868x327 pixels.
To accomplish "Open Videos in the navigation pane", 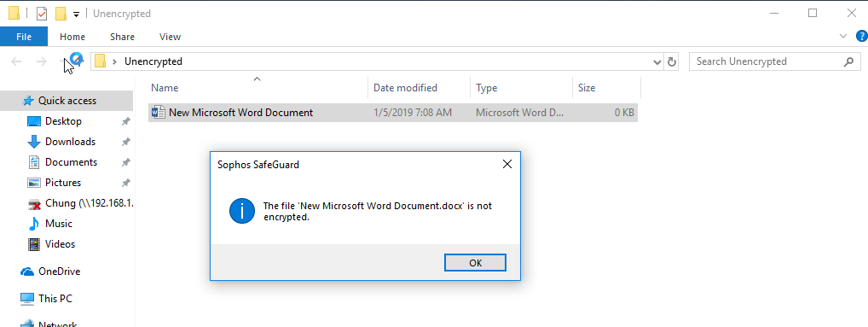I will point(60,244).
